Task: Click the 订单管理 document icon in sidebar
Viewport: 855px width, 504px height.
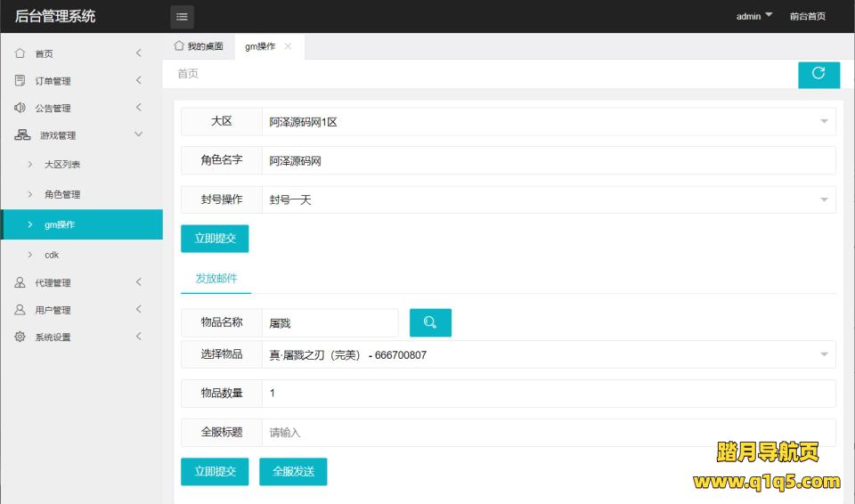Action: pos(20,81)
